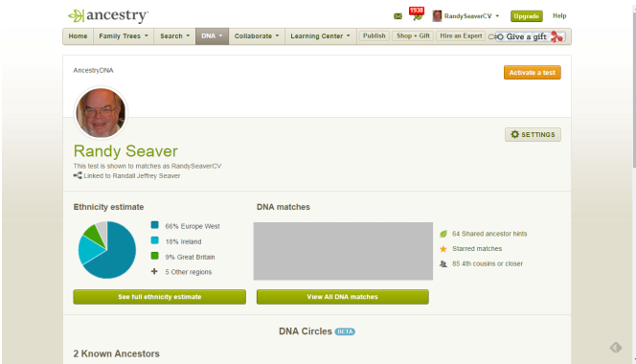The height and width of the screenshot is (364, 636).
Task: Click View All DNA matches button
Action: (x=342, y=297)
